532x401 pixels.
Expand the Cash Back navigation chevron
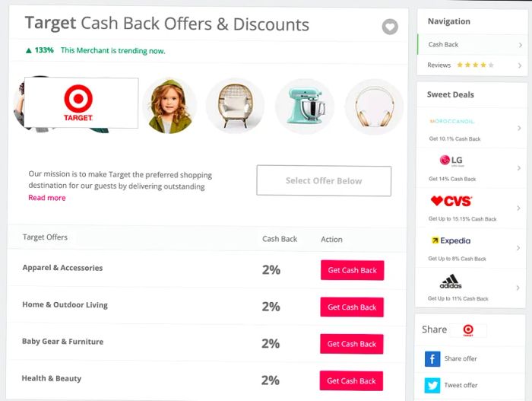tap(520, 45)
